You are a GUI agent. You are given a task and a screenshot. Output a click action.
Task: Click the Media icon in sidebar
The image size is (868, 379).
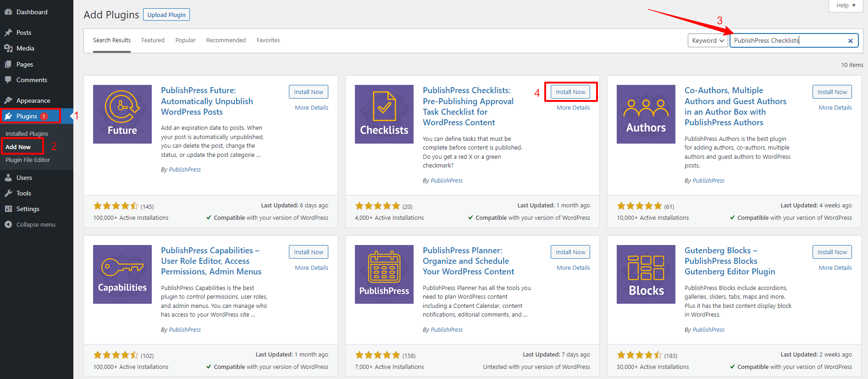[x=8, y=48]
